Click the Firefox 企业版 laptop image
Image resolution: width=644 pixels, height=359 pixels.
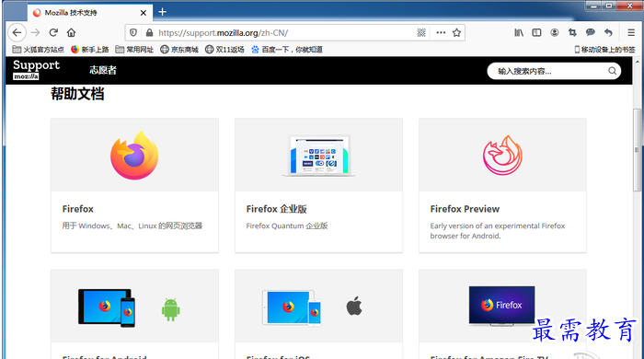point(318,156)
